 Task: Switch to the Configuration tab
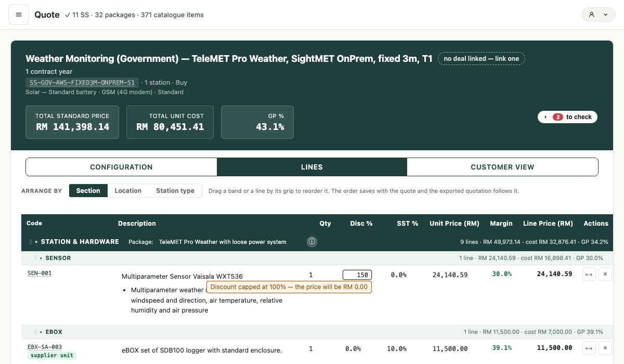(x=121, y=167)
